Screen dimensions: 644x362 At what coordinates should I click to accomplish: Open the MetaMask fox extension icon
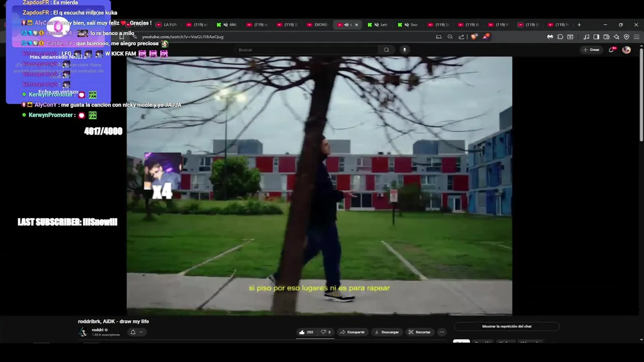click(x=550, y=37)
